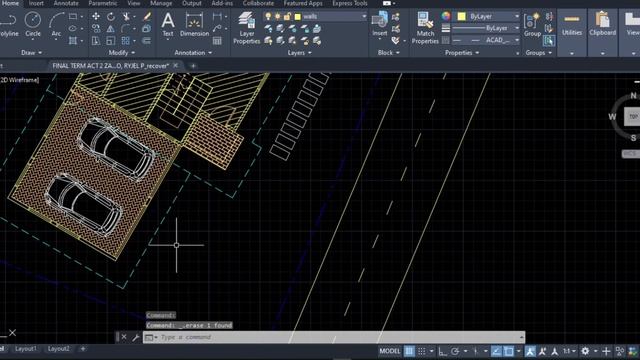Click the Group tool icon
Screen dimensions: 640x360
pos(532,24)
